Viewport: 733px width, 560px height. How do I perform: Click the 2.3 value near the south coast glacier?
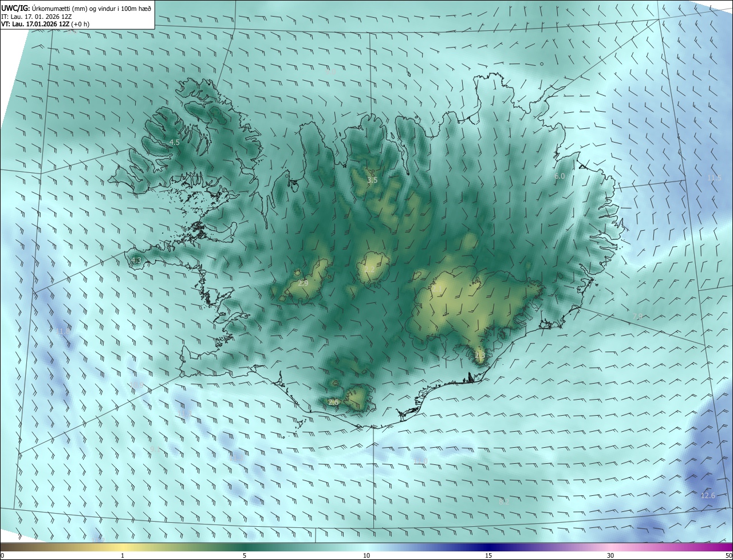point(480,356)
